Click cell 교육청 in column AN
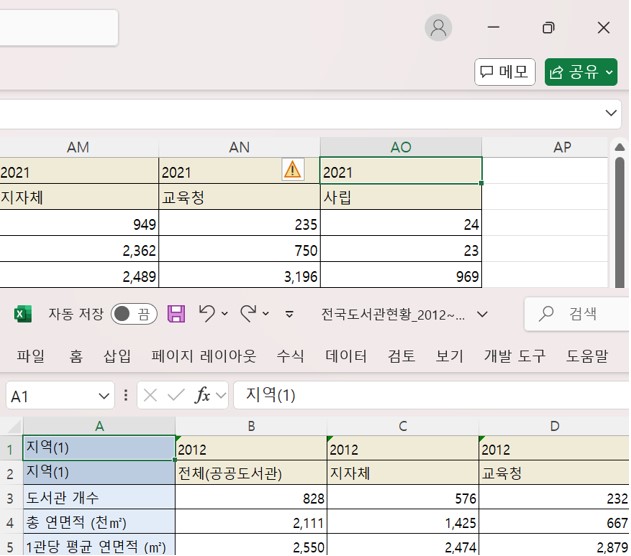Screen dimensions: 631x556 (x=239, y=197)
